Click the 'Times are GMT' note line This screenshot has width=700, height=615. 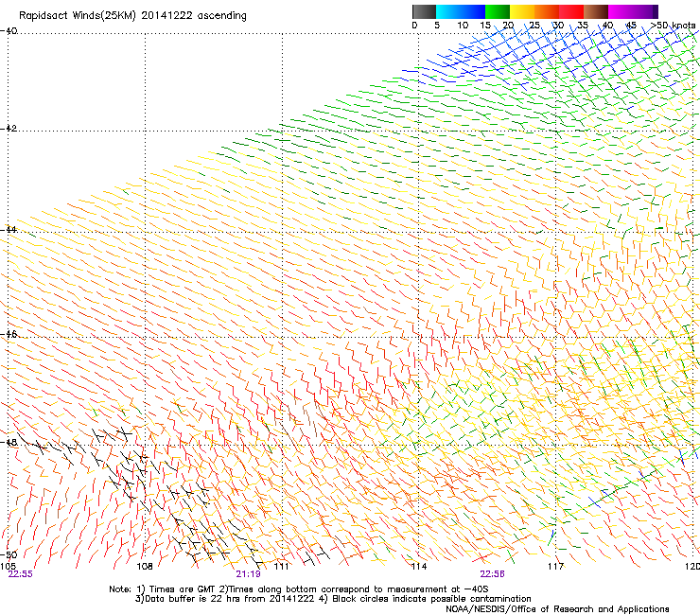(299, 589)
